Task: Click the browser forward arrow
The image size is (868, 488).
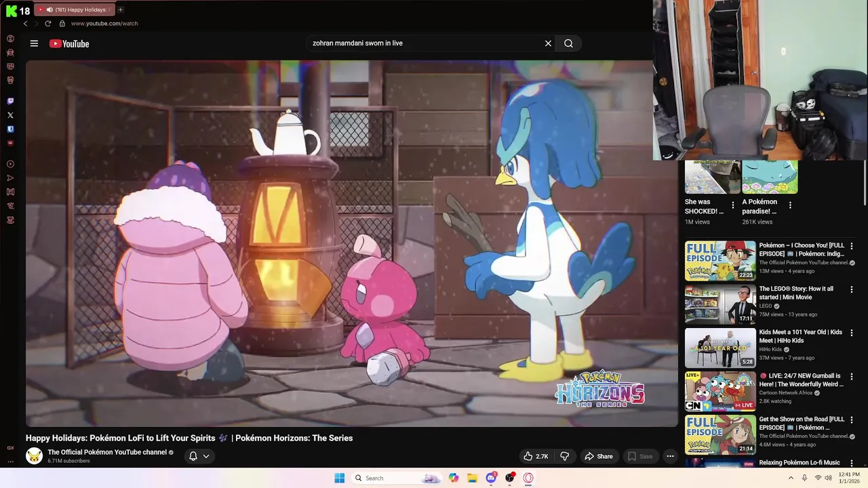Action: point(37,24)
